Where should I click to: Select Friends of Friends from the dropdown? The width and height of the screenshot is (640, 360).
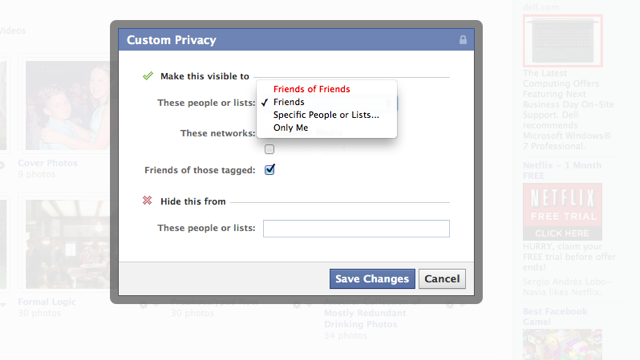click(311, 89)
